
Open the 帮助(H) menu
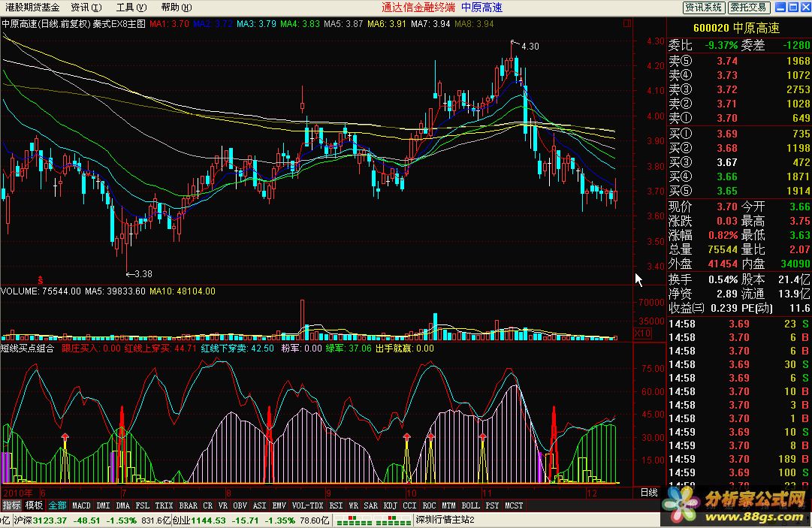[176, 8]
